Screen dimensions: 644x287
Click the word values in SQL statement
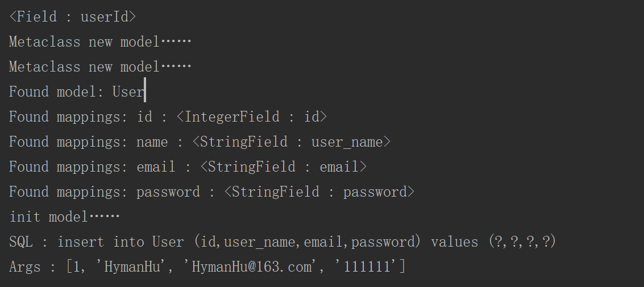(x=455, y=242)
